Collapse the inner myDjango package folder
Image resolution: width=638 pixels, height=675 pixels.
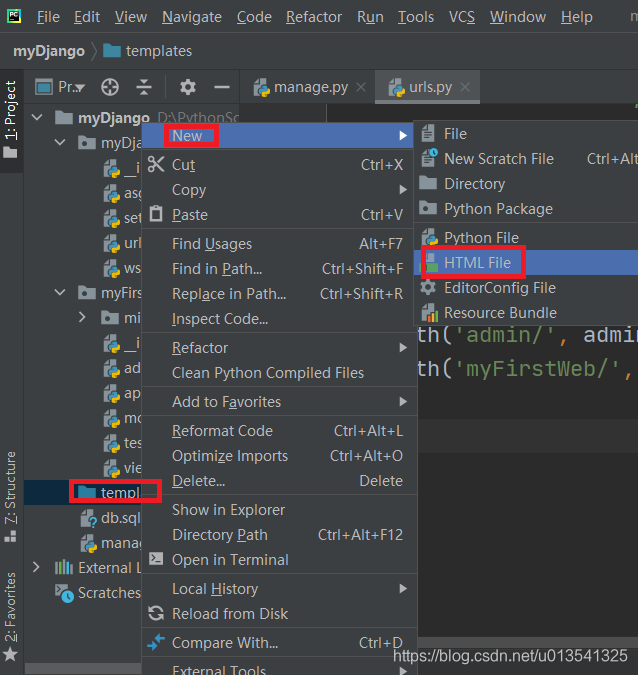(60, 142)
